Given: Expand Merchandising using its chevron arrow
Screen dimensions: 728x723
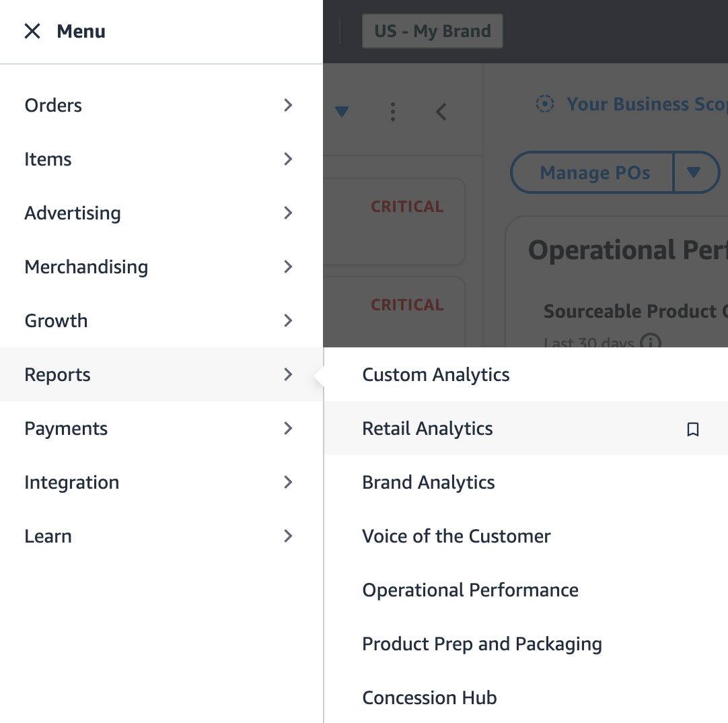Looking at the screenshot, I should [x=289, y=267].
